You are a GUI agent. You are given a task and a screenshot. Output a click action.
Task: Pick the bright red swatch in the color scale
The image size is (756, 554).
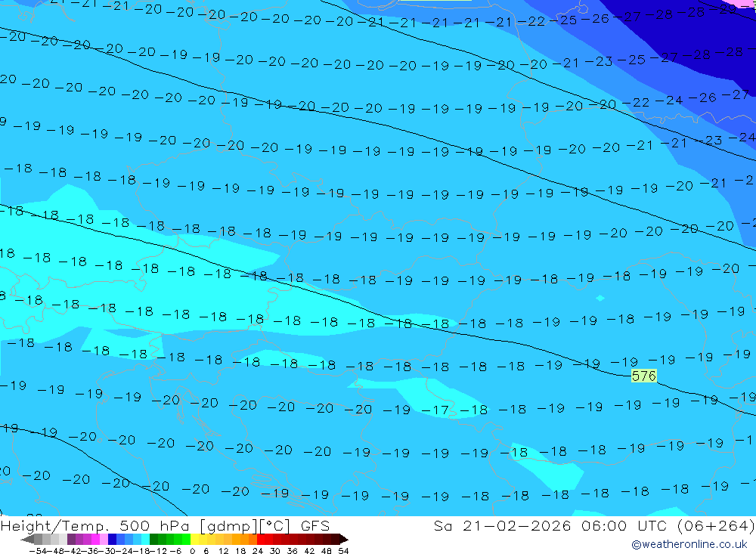click(261, 539)
